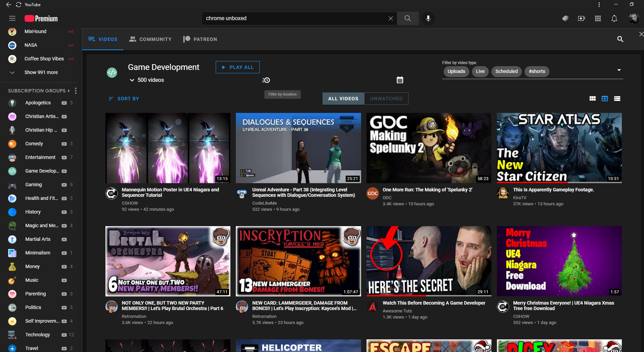Open the Making of Spelunky 2 video thumbnail
Viewport: 644px width, 352px height.
(429, 148)
